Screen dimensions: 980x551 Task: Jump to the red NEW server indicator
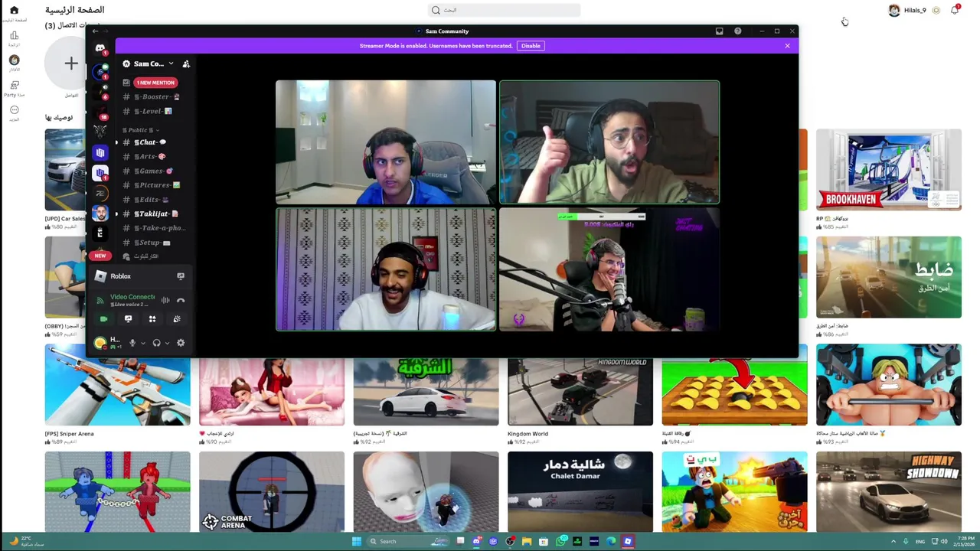pyautogui.click(x=100, y=256)
